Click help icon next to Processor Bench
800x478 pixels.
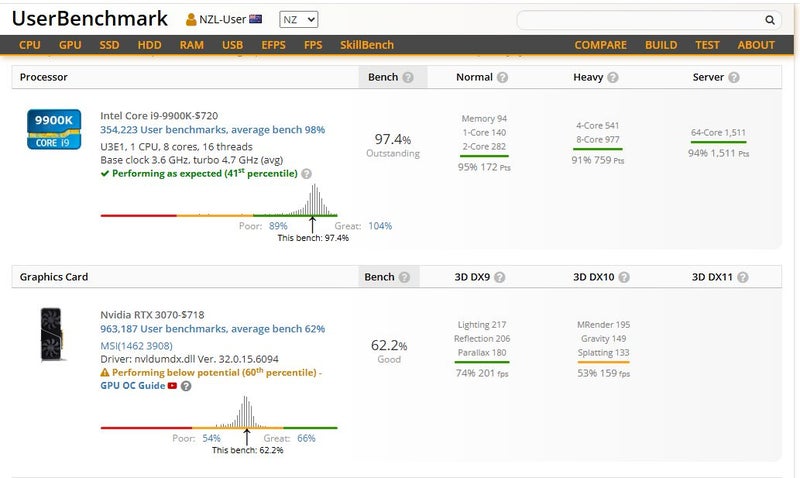click(408, 77)
